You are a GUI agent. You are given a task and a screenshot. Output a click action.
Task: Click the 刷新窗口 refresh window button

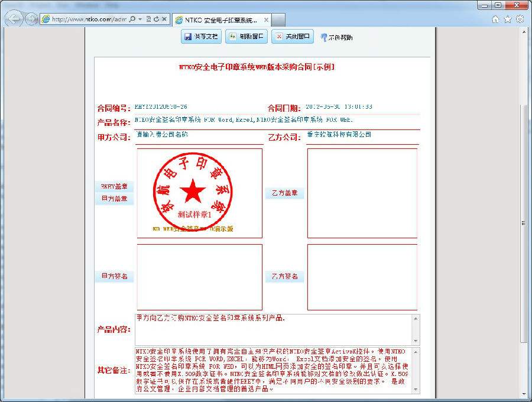pyautogui.click(x=246, y=37)
